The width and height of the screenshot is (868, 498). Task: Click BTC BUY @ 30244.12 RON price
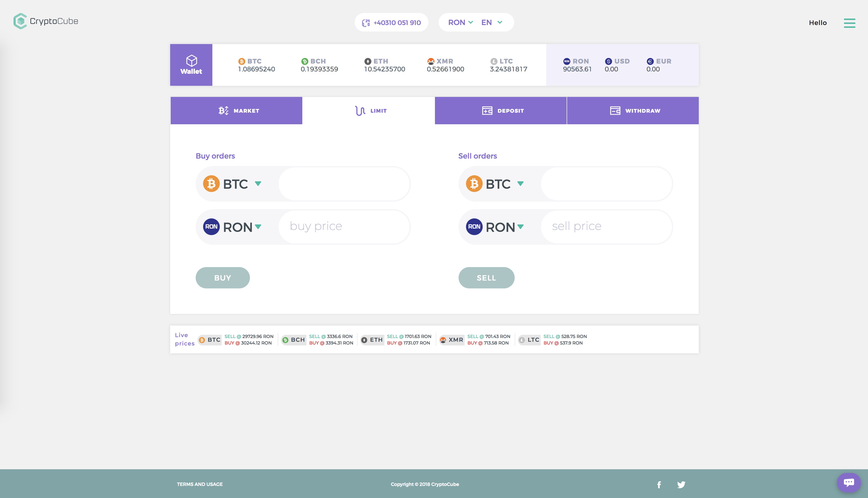coord(248,343)
